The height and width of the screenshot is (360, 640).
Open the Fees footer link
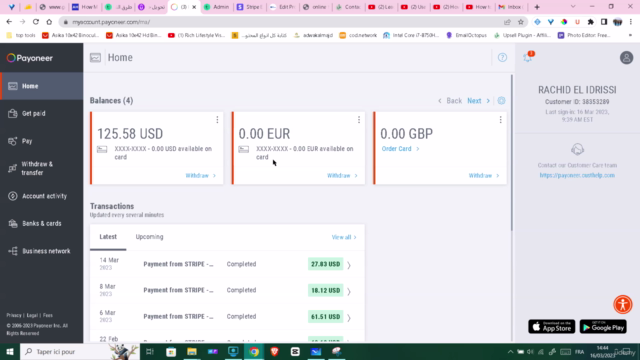48,316
